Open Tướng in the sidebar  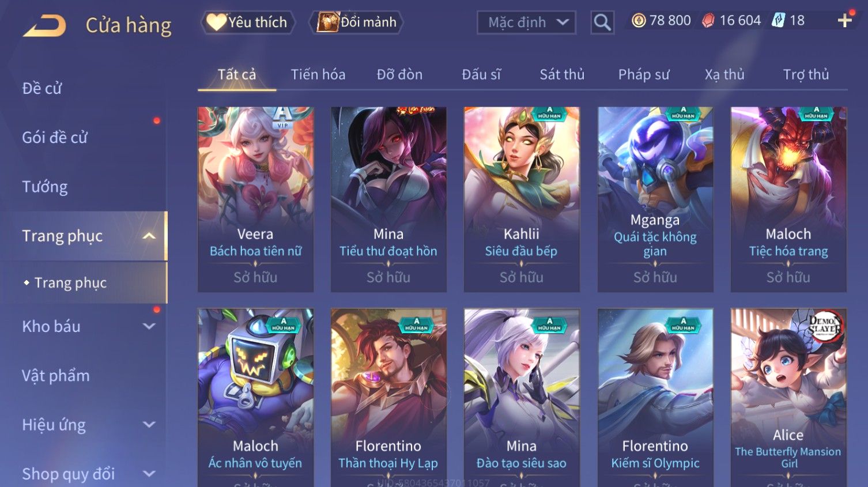click(x=45, y=187)
